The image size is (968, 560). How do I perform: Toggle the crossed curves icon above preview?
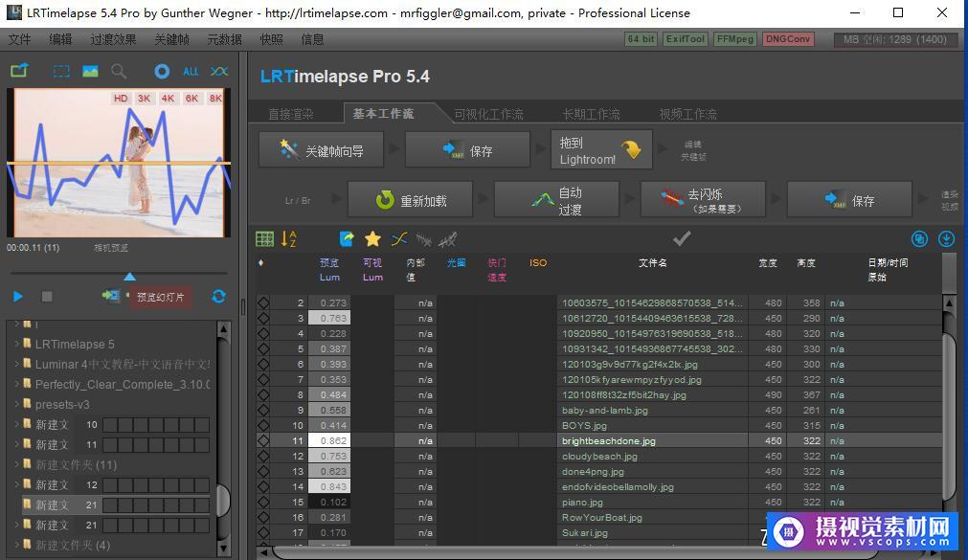click(219, 71)
